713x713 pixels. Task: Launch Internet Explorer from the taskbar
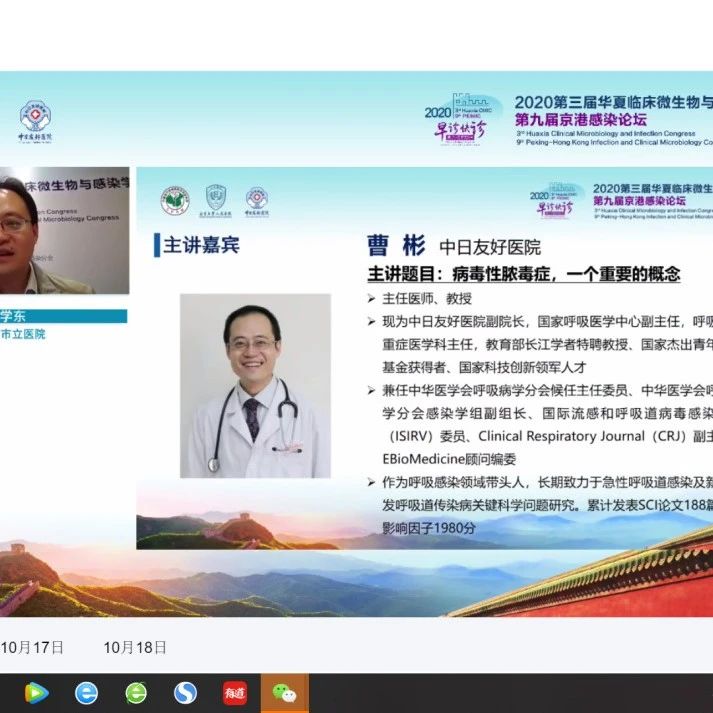click(87, 692)
